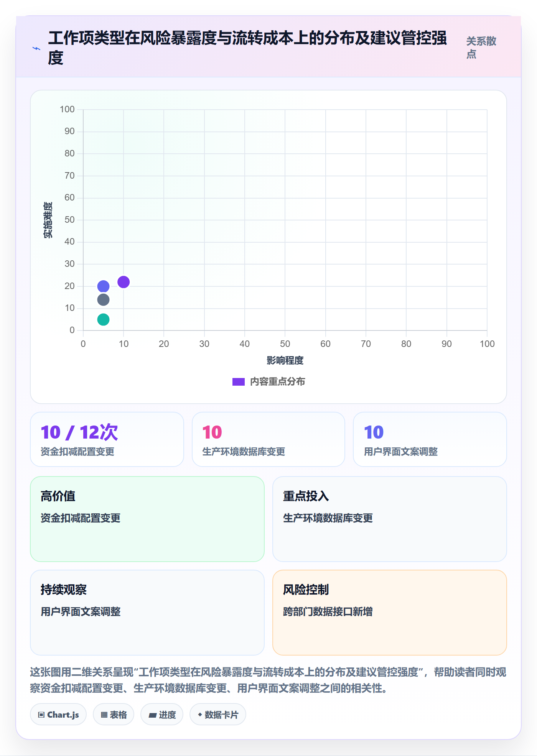Click the 重点投入 quadrant heading
537x756 pixels.
[x=306, y=496]
